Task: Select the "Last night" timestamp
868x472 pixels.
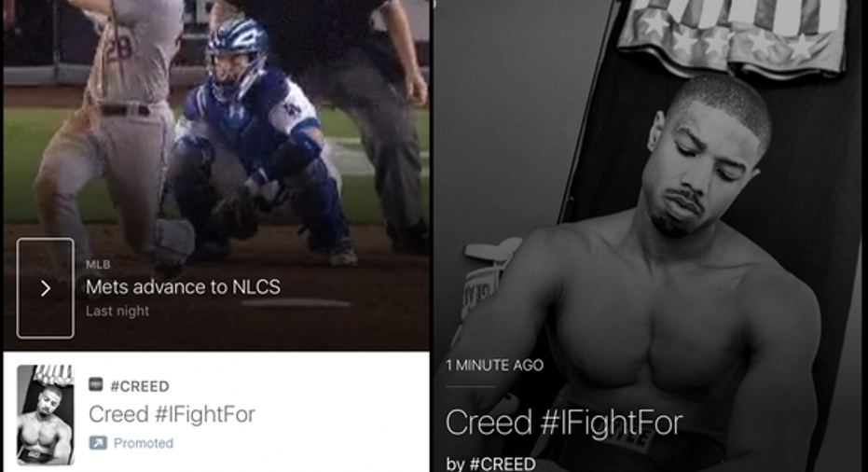Action: pyautogui.click(x=117, y=311)
